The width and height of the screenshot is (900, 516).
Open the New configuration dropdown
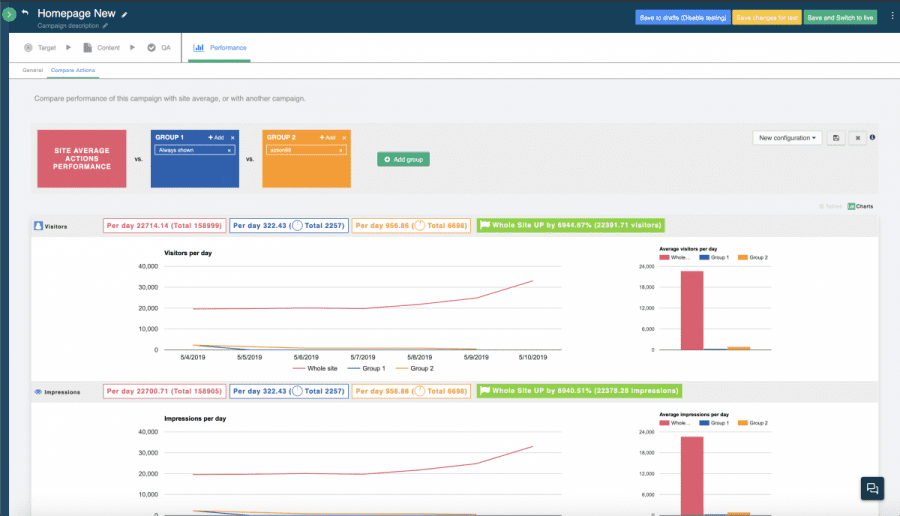click(787, 138)
